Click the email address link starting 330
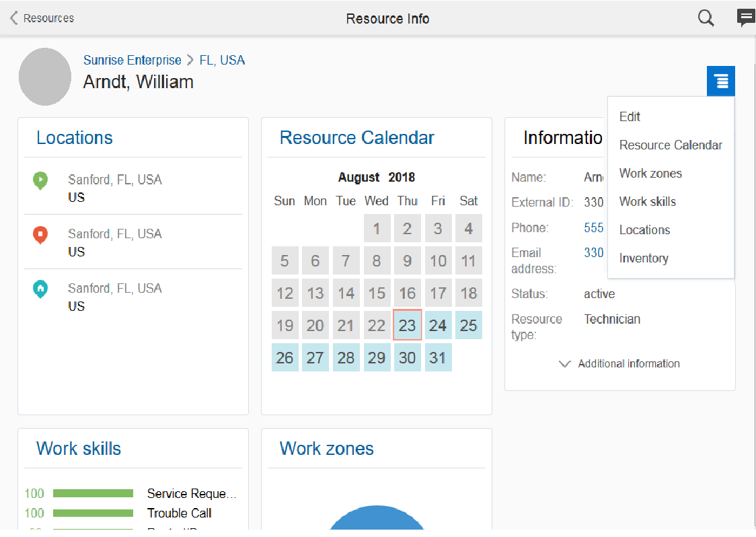The image size is (756, 537). (593, 253)
